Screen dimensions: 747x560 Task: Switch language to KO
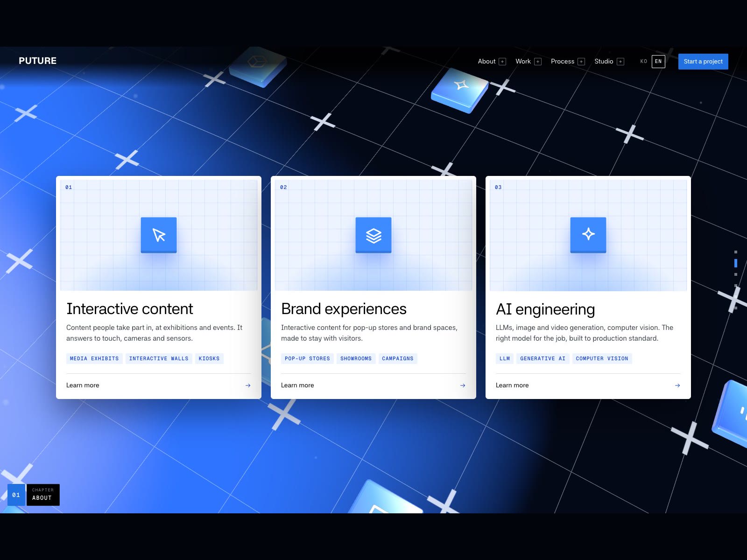(x=644, y=62)
